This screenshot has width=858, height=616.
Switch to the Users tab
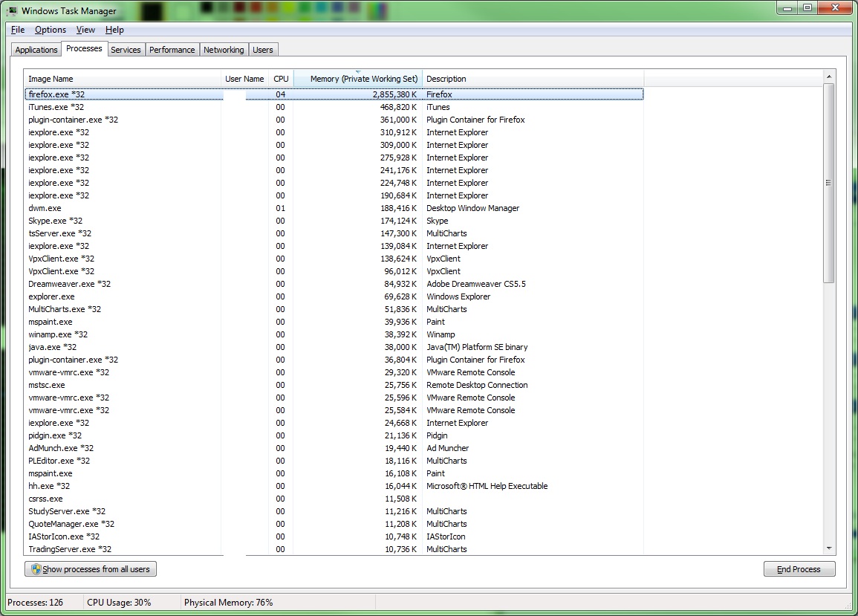pos(263,50)
